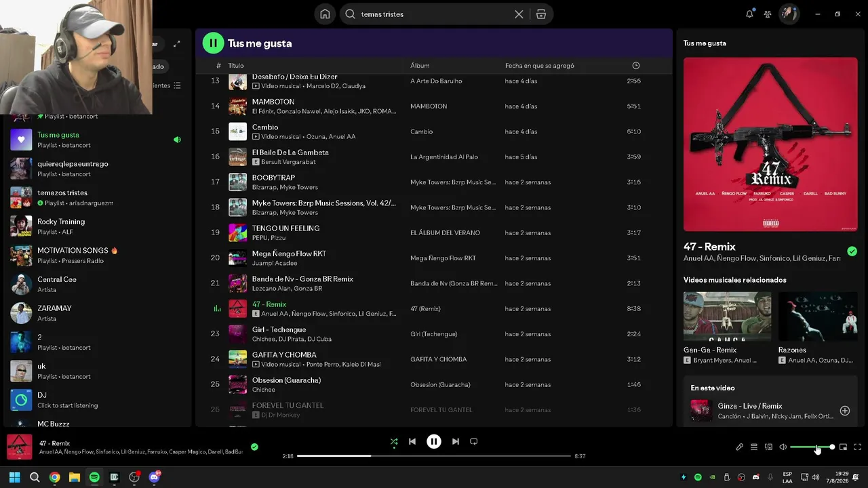Mute using the speaker icon in Spotify
The image size is (868, 488).
click(783, 447)
